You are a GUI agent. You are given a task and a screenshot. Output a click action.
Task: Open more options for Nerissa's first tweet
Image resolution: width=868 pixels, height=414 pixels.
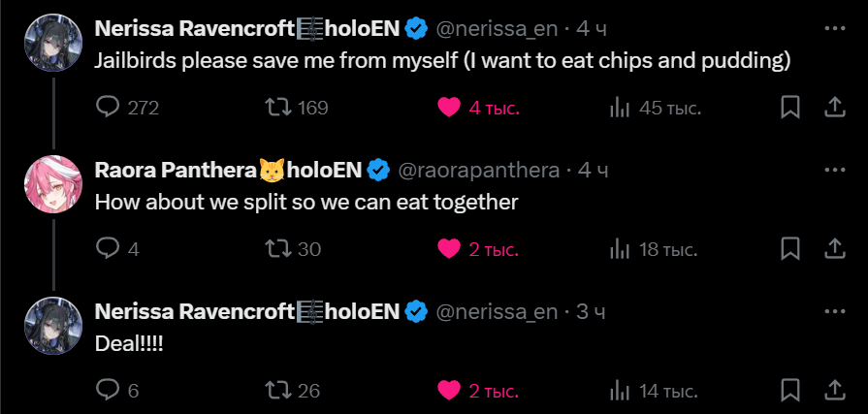coord(834,29)
